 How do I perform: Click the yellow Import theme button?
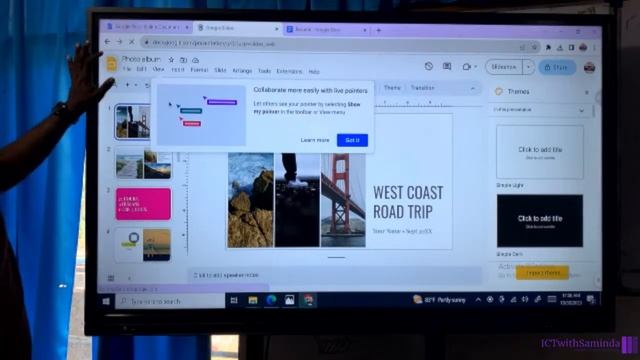542,273
